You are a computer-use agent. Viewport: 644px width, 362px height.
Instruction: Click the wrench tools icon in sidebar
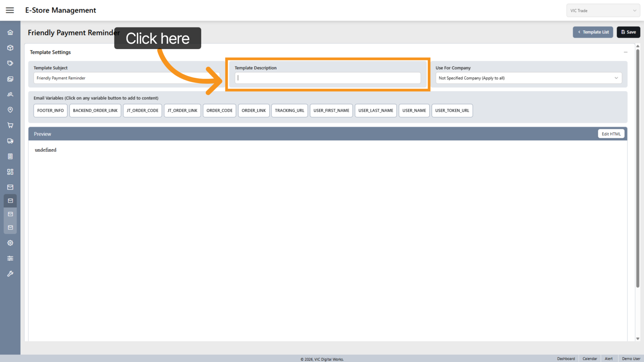(x=10, y=274)
